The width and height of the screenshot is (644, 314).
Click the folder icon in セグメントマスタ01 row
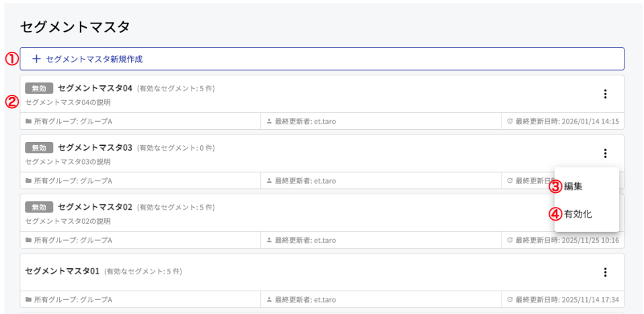tap(28, 300)
